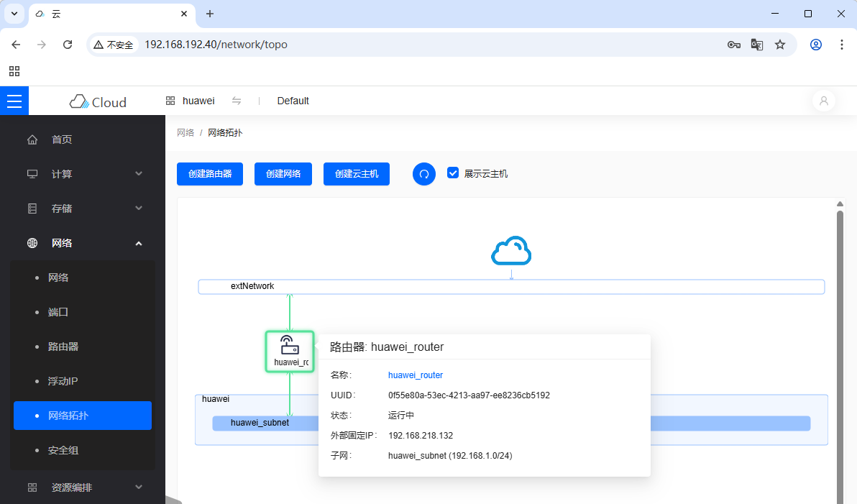Expand the 资源编排 menu chevron
Image resolution: width=857 pixels, height=504 pixels.
point(139,487)
